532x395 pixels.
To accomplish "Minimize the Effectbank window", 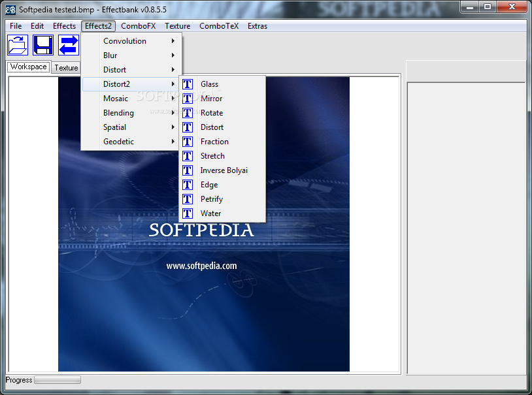I will 469,7.
